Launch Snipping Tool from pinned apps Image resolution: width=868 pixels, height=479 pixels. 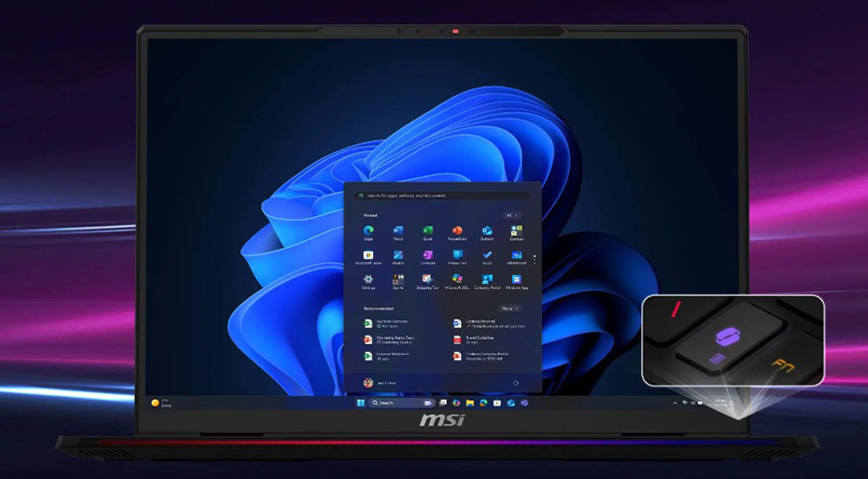pyautogui.click(x=427, y=282)
